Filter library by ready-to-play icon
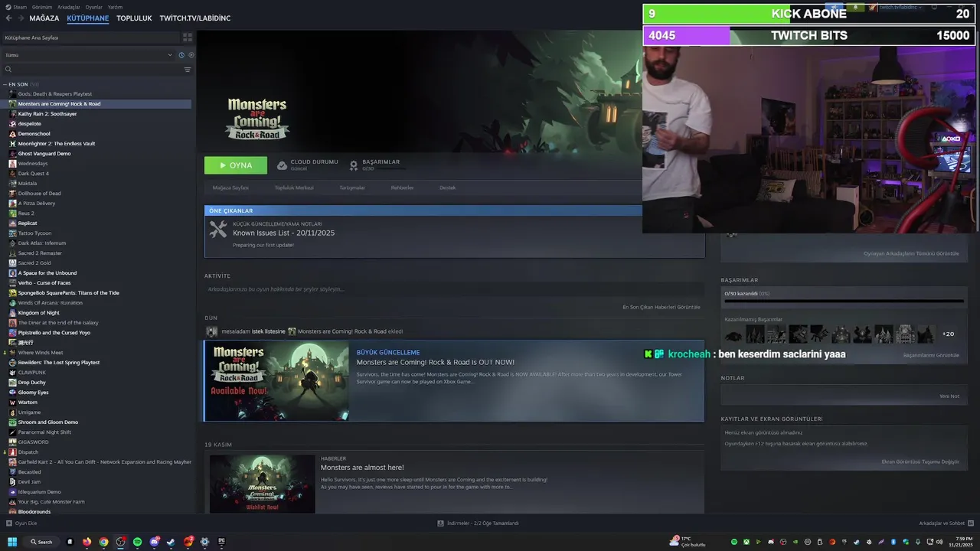 point(191,55)
